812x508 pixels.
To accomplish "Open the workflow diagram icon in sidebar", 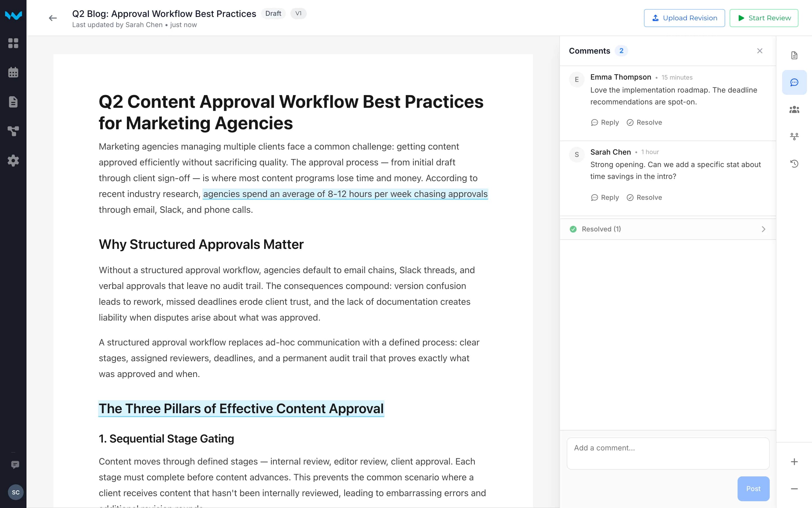I will pyautogui.click(x=13, y=131).
